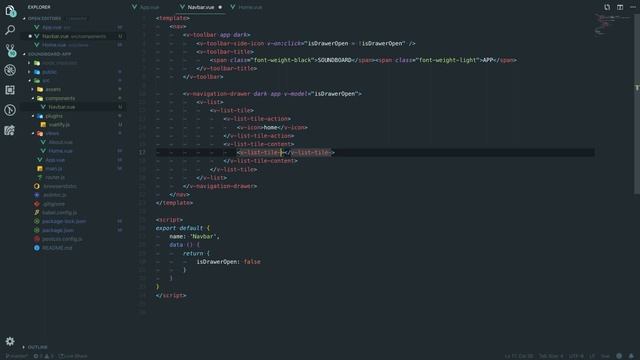Open the Search view in activity bar
This screenshot has height=360, width=640.
coord(10,30)
